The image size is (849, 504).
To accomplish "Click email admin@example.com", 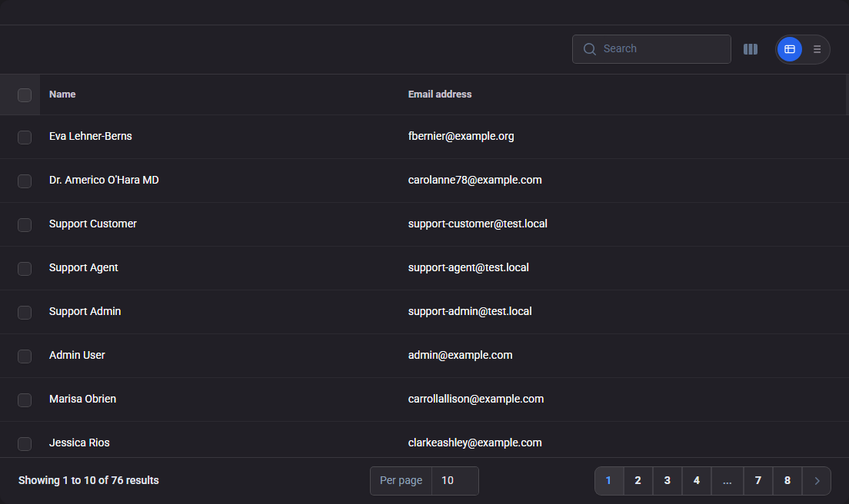I will click(460, 355).
